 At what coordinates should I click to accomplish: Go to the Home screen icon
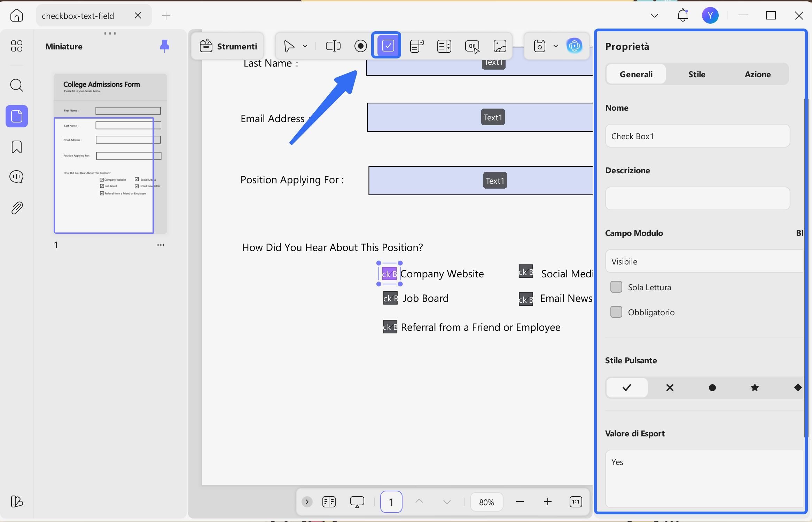(17, 16)
